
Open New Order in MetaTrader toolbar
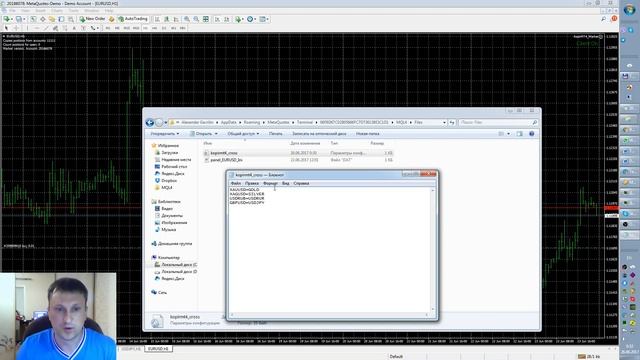[x=93, y=19]
